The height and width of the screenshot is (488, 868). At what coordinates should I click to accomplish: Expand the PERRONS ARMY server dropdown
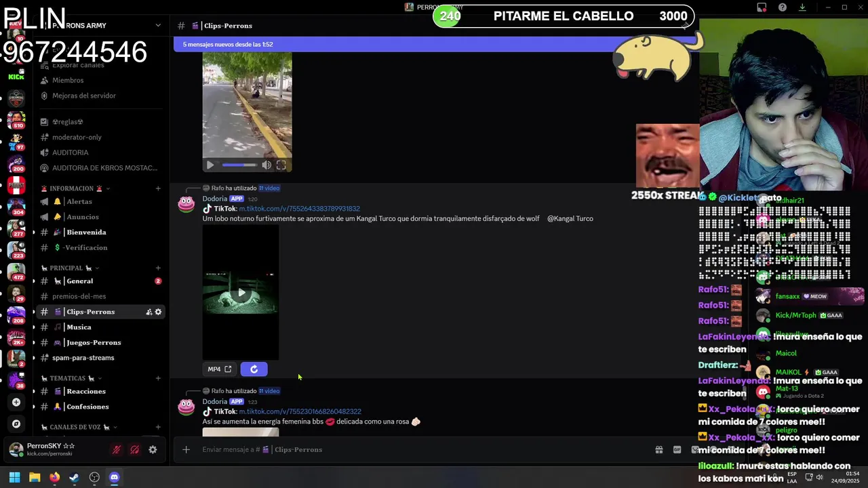158,26
